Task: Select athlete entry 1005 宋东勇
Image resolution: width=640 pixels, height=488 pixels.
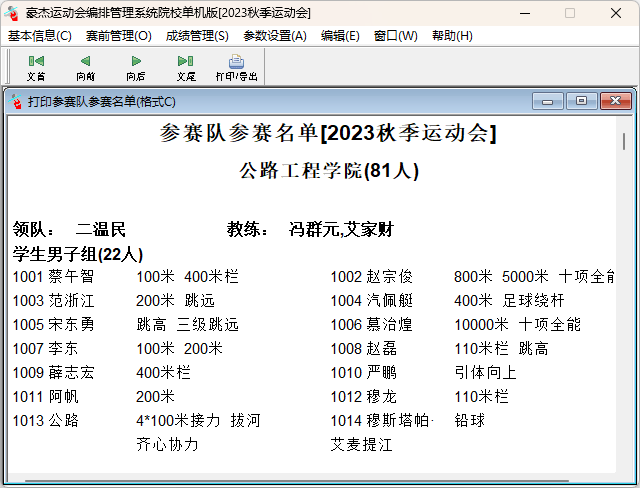Action: click(53, 325)
